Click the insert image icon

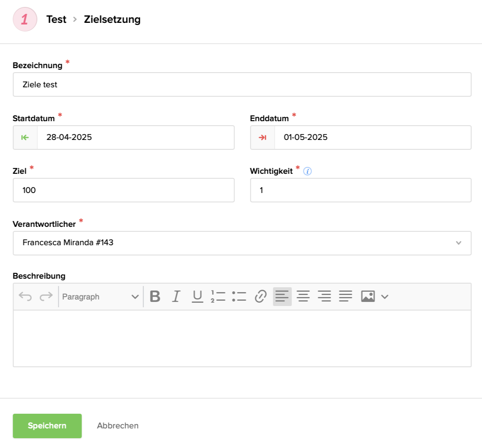pos(368,297)
